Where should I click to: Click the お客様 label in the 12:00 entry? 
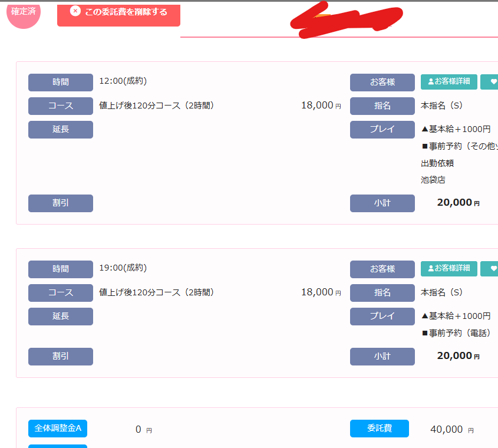pos(382,83)
